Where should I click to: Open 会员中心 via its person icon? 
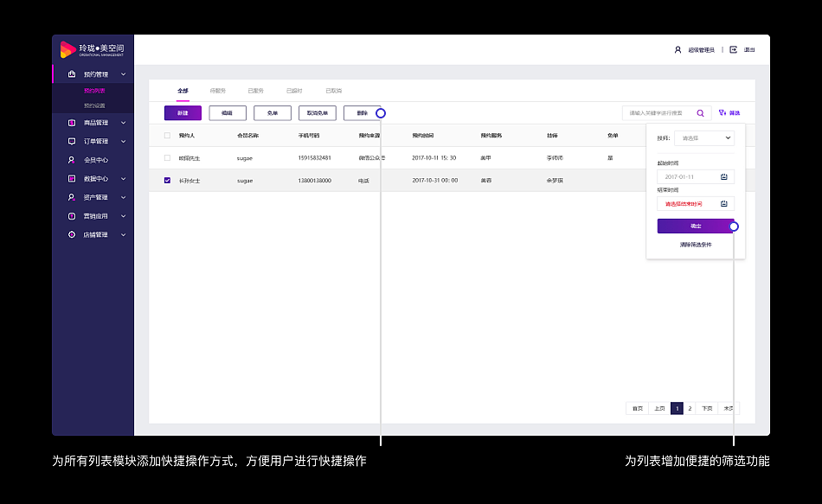pos(72,160)
